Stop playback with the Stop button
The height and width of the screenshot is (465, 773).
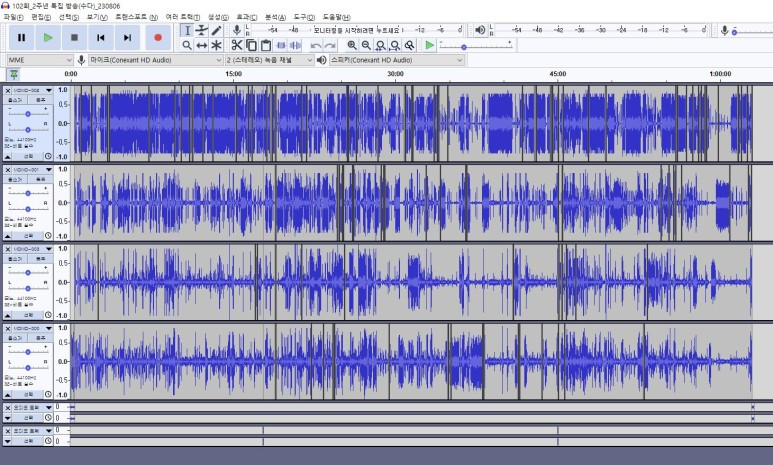point(74,37)
